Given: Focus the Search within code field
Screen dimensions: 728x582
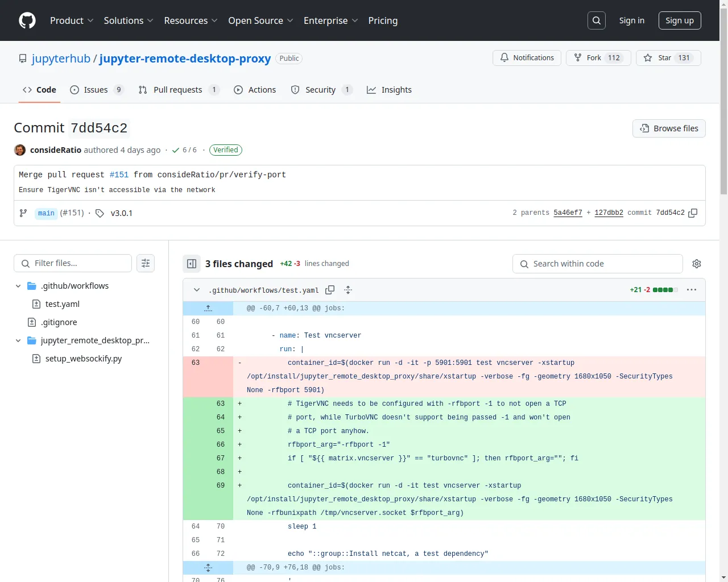Looking at the screenshot, I should coord(597,264).
